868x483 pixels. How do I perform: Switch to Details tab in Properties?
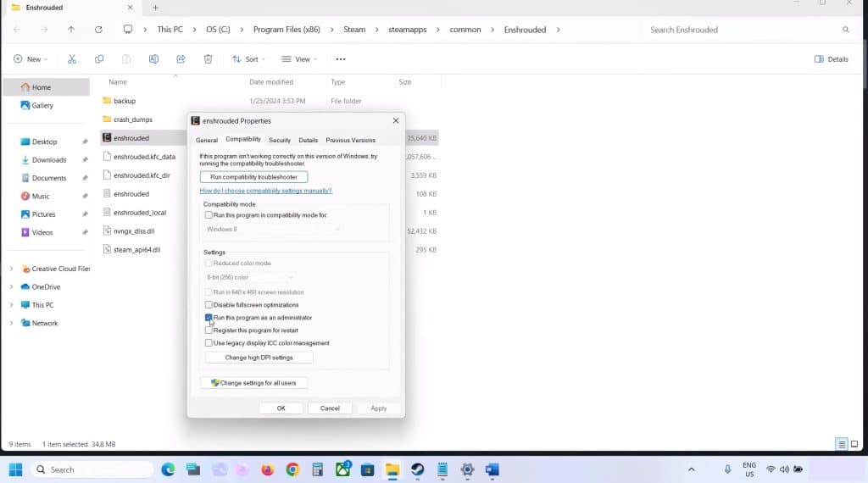tap(309, 140)
